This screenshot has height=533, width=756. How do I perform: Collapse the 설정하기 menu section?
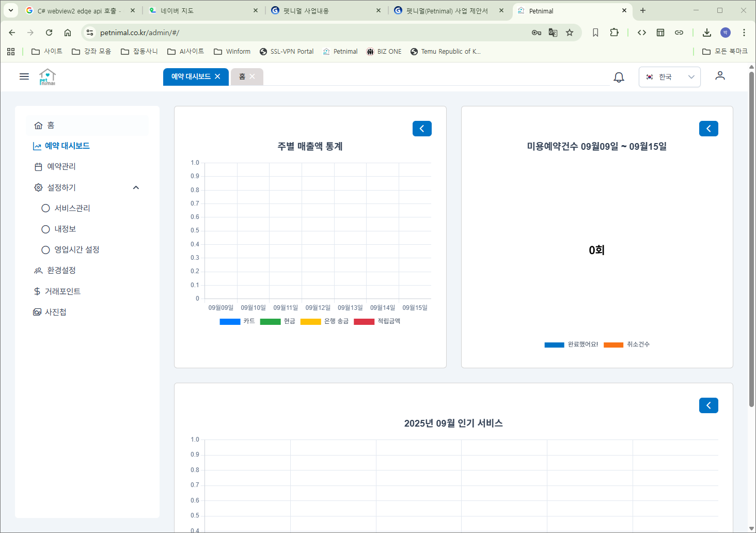(x=136, y=187)
